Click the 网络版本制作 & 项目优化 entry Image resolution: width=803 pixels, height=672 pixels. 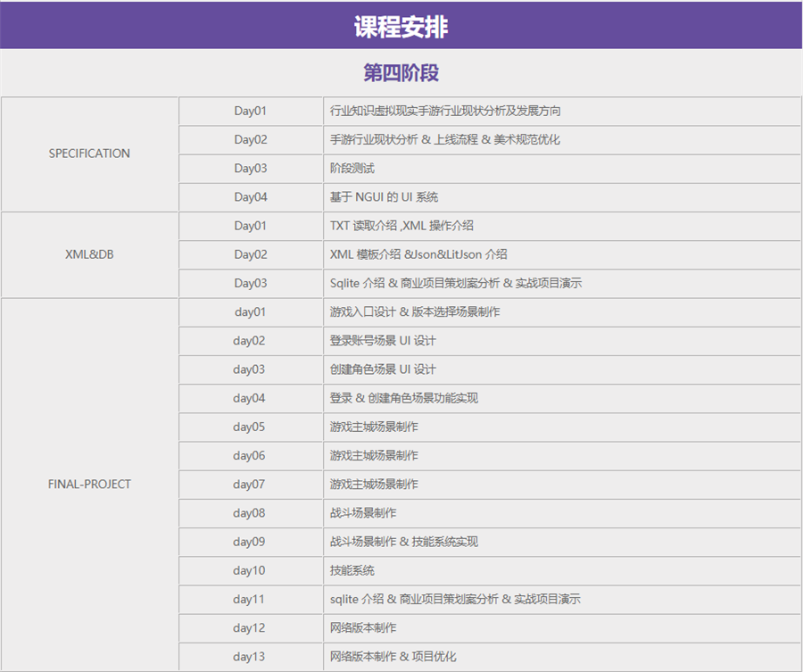[393, 657]
